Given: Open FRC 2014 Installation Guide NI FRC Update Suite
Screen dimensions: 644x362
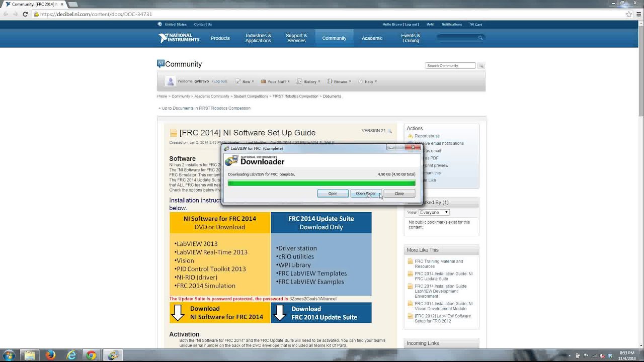Looking at the screenshot, I should tap(443, 276).
